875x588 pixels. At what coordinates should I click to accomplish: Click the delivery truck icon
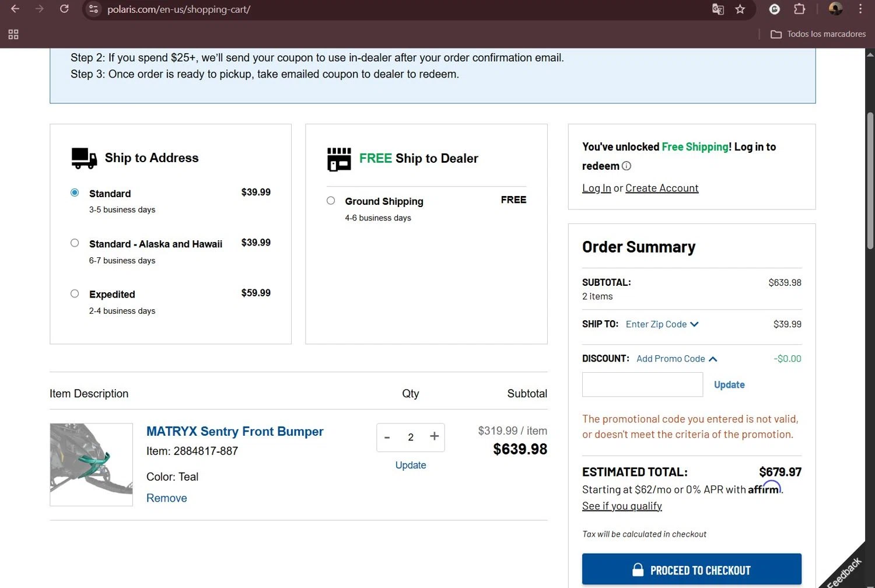pyautogui.click(x=84, y=158)
